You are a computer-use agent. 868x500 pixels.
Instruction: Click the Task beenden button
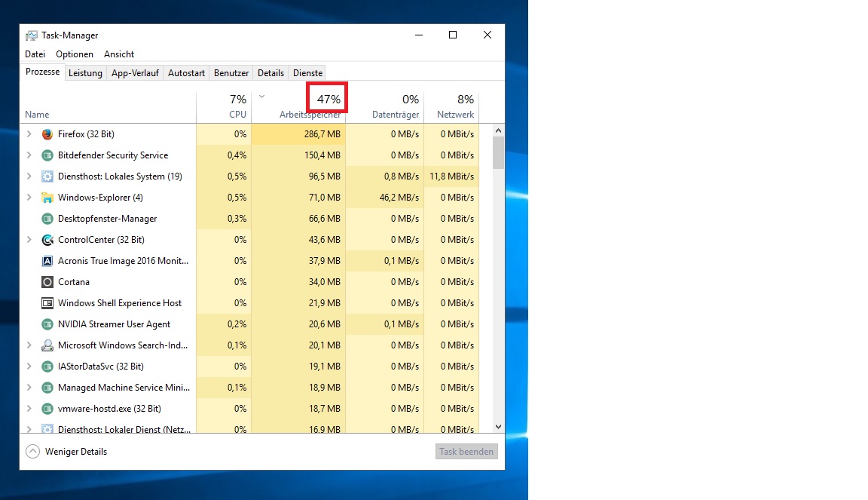tap(466, 451)
